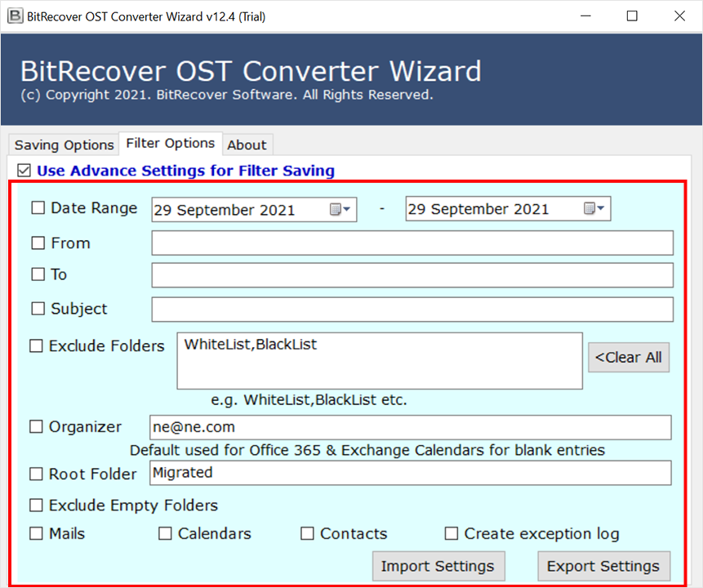703x588 pixels.
Task: Uncheck Use Advance Settings for Filter Saving
Action: pos(24,171)
